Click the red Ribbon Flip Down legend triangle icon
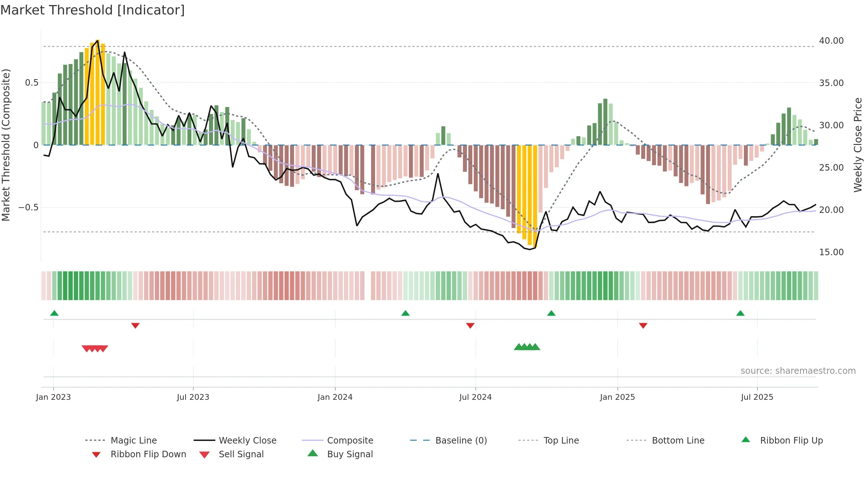Screen dimensions: 868x488 [x=96, y=455]
